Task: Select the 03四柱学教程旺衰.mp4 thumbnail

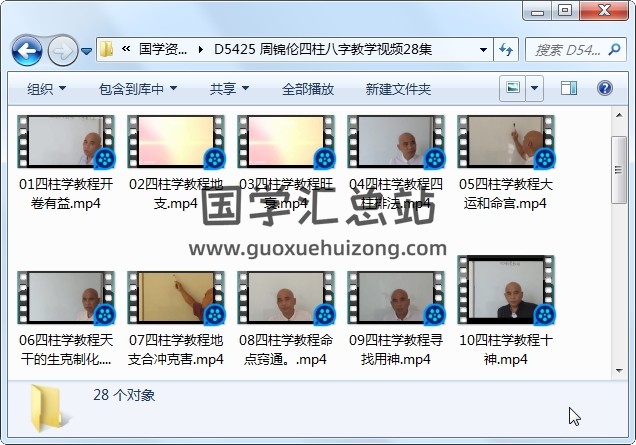Action: point(286,142)
